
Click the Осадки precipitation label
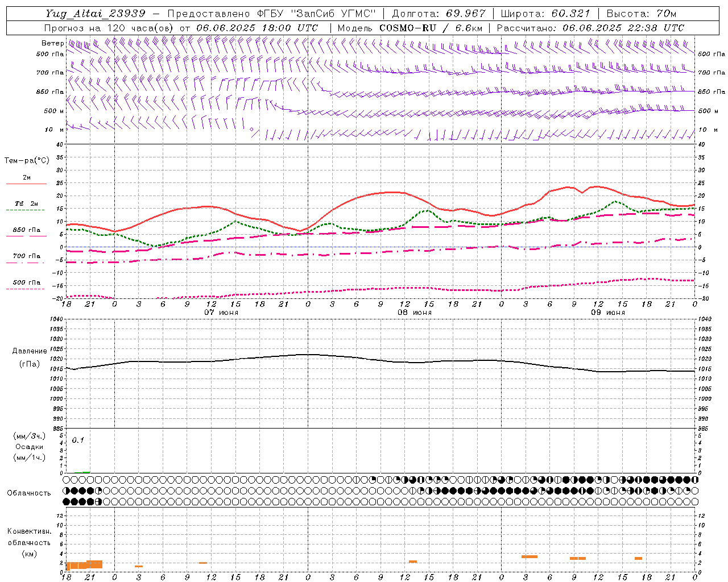(x=30, y=447)
